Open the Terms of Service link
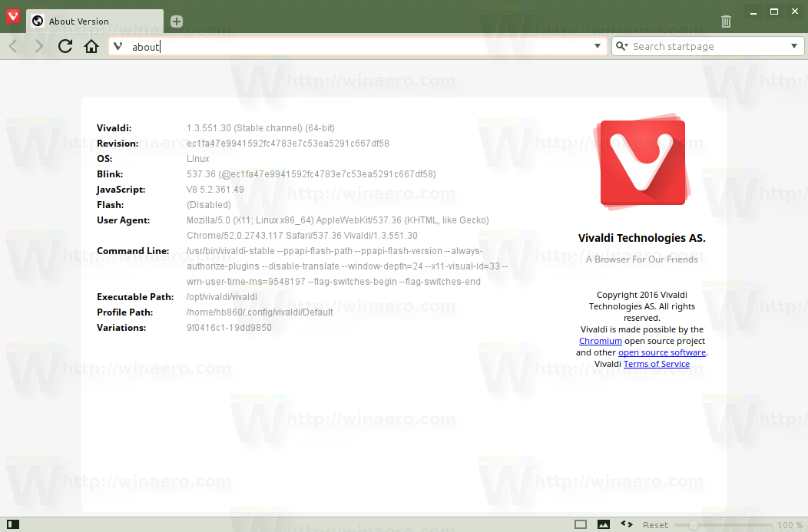This screenshot has height=532, width=808. 657,364
